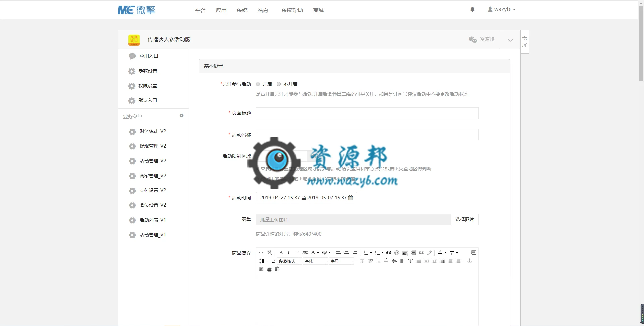Open the 字体 font dropdown
644x326 pixels.
[x=316, y=261]
